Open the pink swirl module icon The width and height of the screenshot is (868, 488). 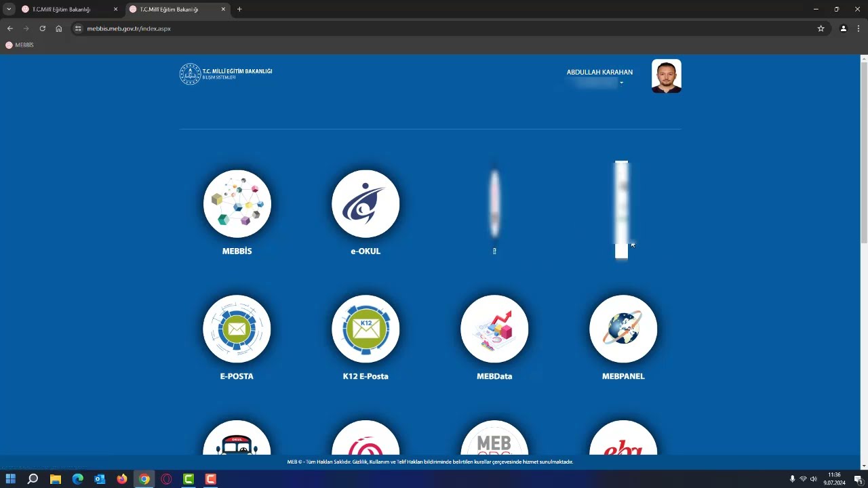366,438
